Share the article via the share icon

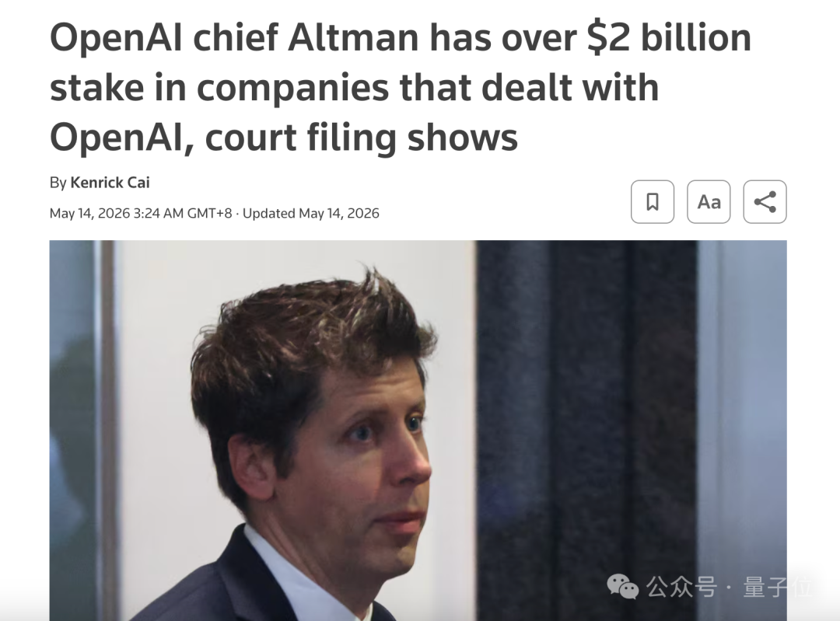pyautogui.click(x=765, y=202)
